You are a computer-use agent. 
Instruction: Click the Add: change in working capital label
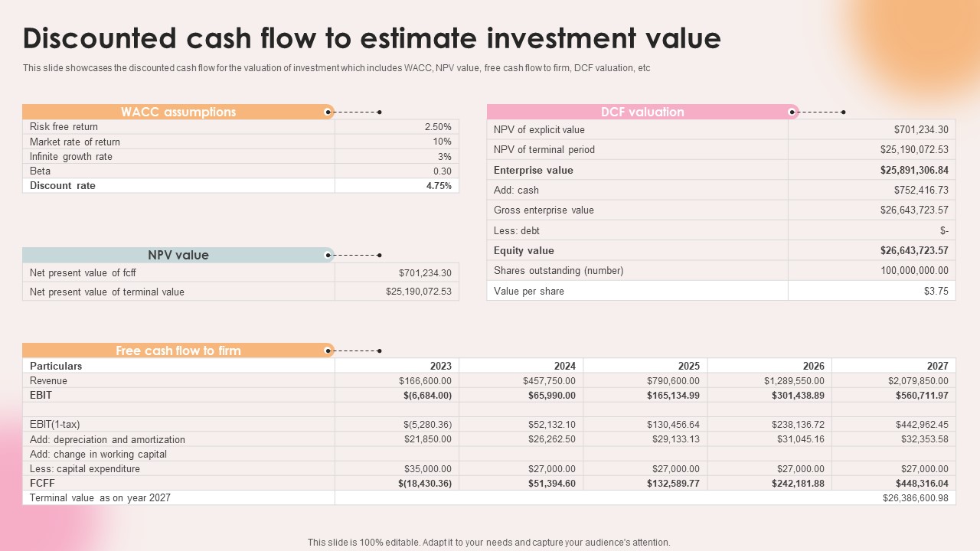[x=98, y=454]
